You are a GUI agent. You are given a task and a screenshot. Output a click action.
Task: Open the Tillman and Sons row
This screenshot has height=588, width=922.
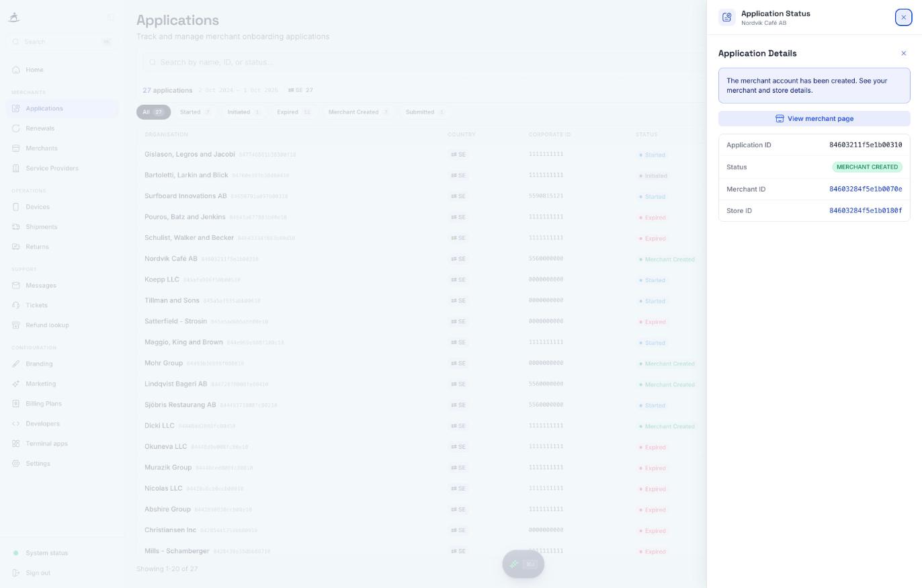(x=421, y=300)
